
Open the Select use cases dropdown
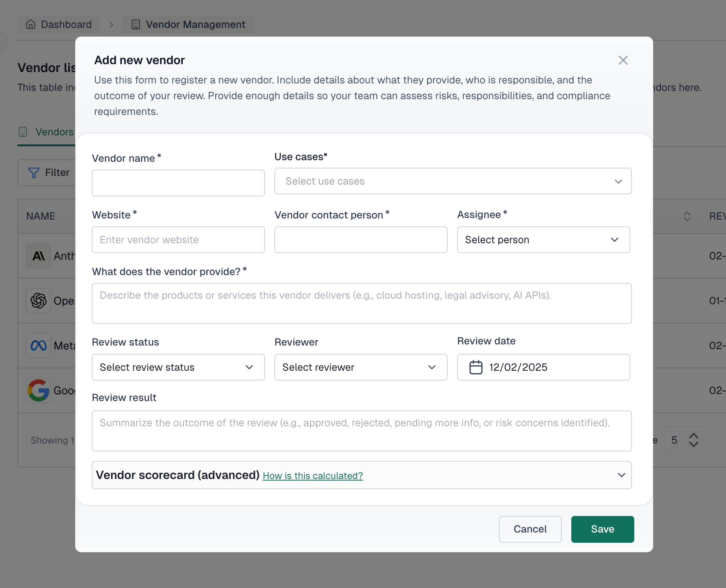click(453, 181)
